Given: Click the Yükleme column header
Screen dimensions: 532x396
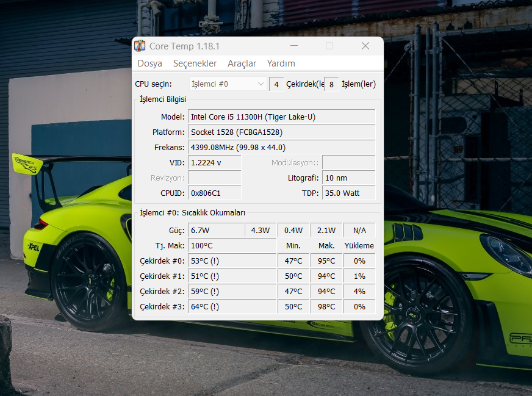Looking at the screenshot, I should 359,246.
